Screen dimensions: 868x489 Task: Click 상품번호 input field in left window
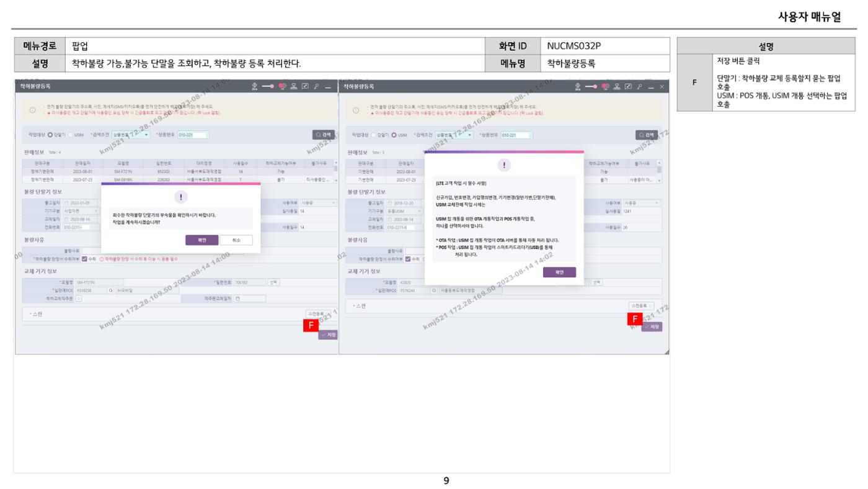(193, 134)
